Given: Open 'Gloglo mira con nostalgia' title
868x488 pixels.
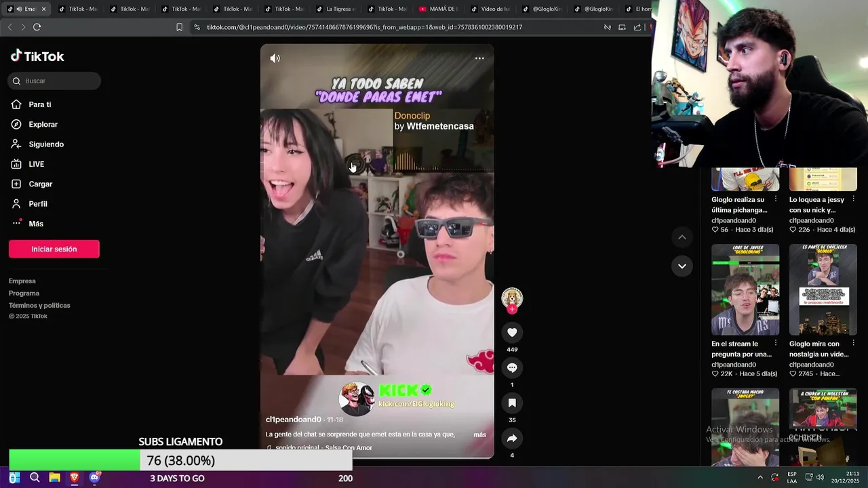Looking at the screenshot, I should coord(818,349).
